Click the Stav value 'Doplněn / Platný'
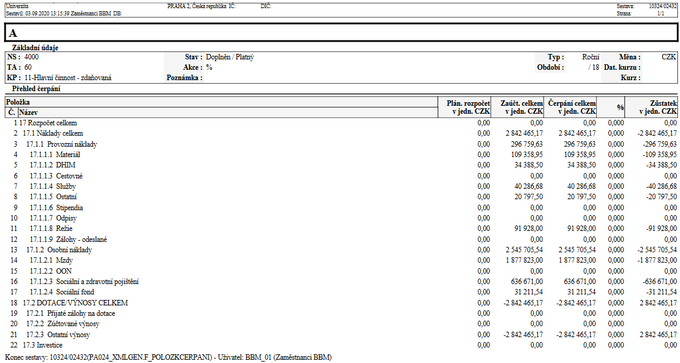 [x=230, y=57]
